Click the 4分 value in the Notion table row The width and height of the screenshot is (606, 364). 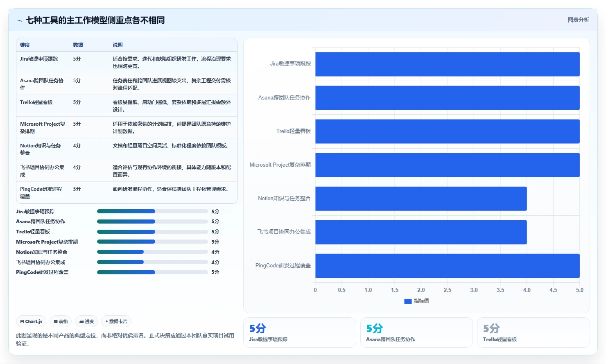(x=77, y=146)
